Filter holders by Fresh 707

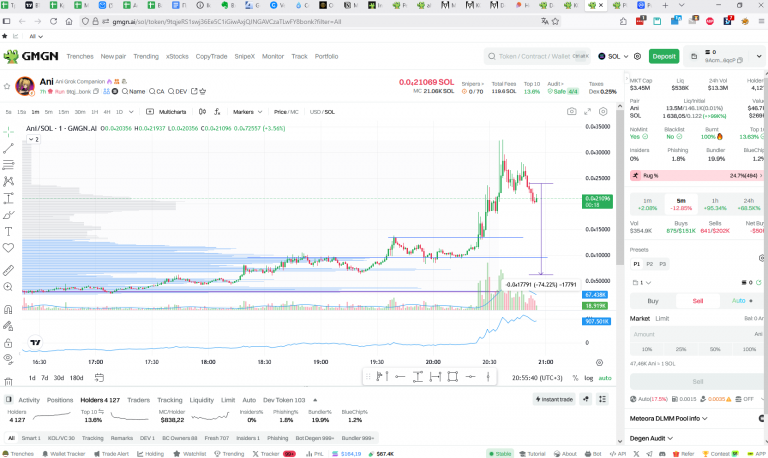point(216,438)
